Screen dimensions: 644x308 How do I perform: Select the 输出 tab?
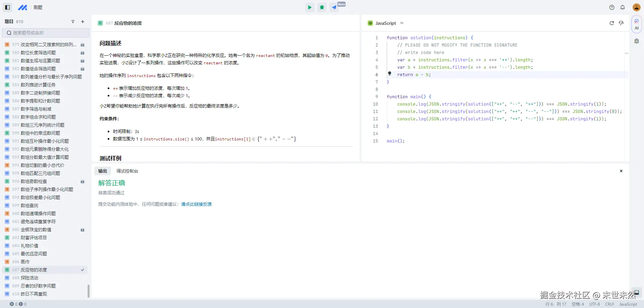tap(102, 171)
